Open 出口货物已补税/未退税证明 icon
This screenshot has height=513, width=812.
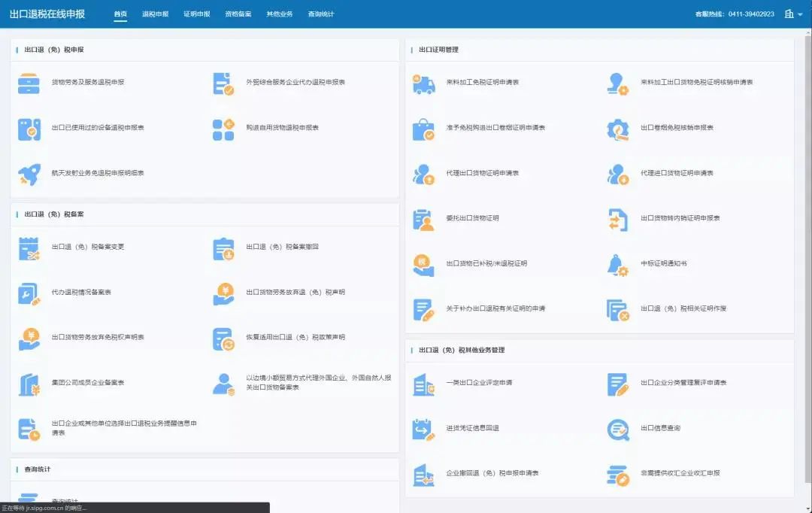423,265
